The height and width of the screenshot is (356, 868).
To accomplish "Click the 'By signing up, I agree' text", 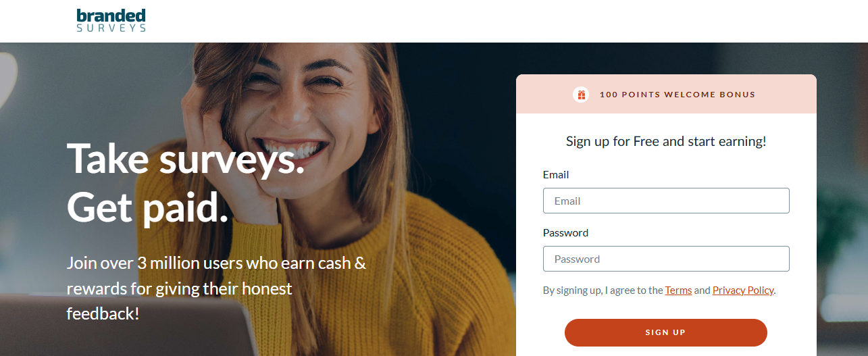I will click(603, 290).
